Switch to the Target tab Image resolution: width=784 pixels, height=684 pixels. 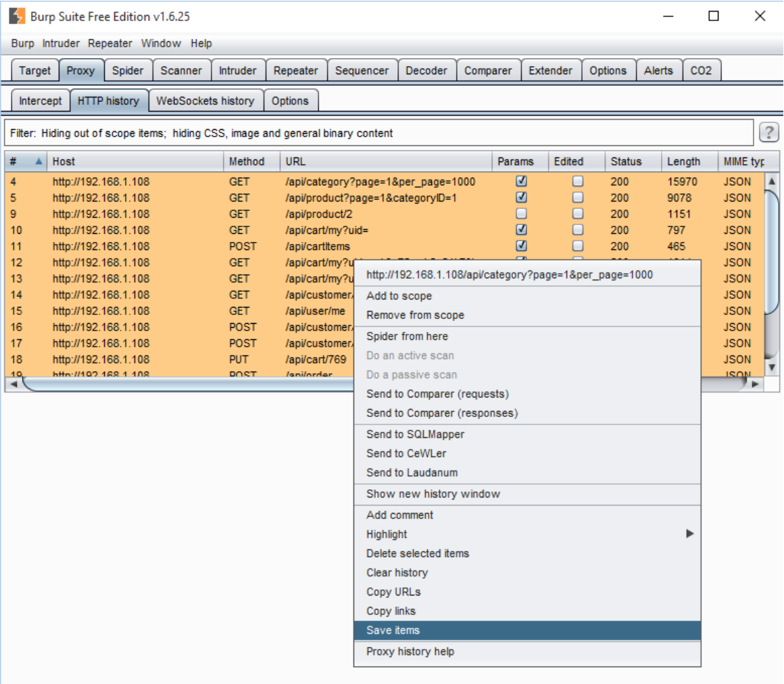click(34, 70)
